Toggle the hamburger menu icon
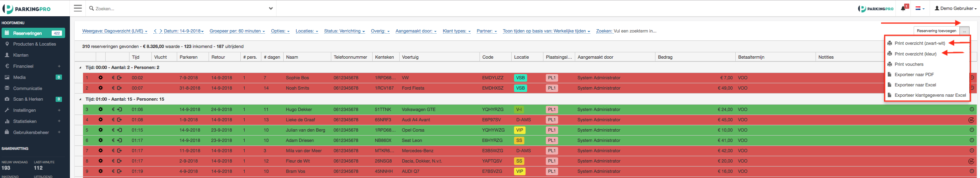 [78, 8]
